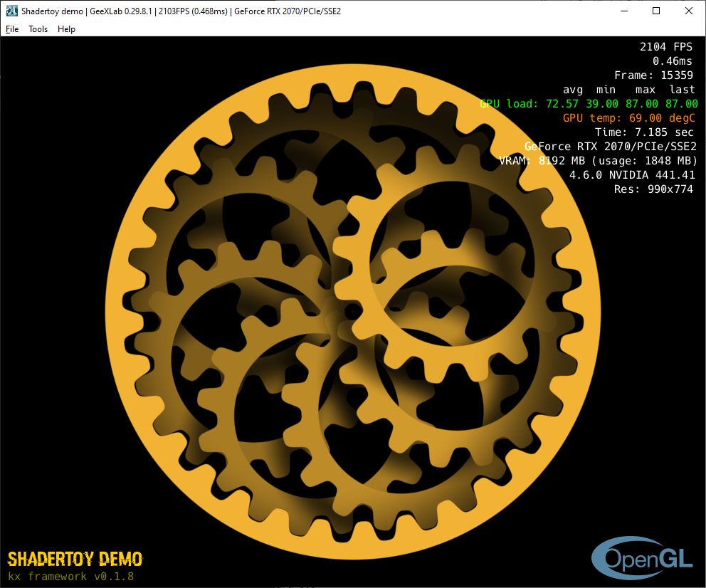
Task: Minimize the Shadertoy demo window
Action: [624, 11]
